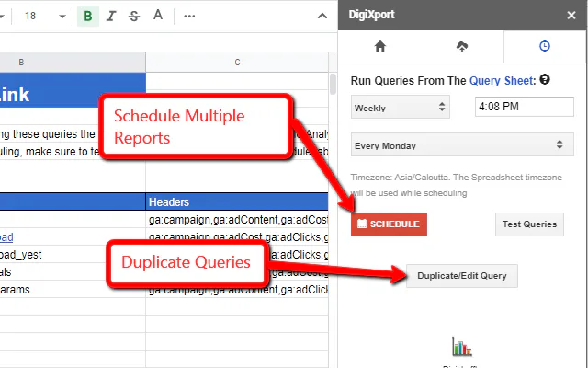The width and height of the screenshot is (588, 368).
Task: Open the Every Monday day dropdown
Action: pos(462,144)
